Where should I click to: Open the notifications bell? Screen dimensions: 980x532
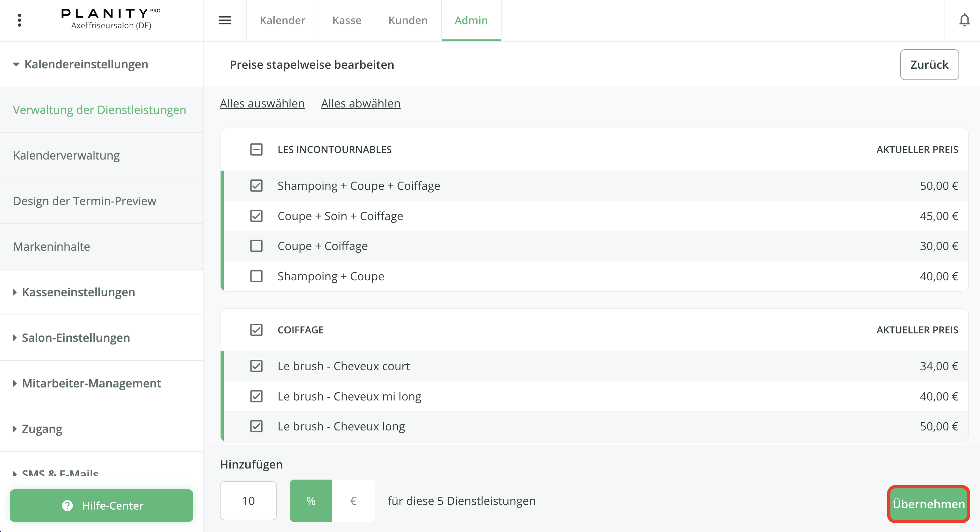click(964, 20)
